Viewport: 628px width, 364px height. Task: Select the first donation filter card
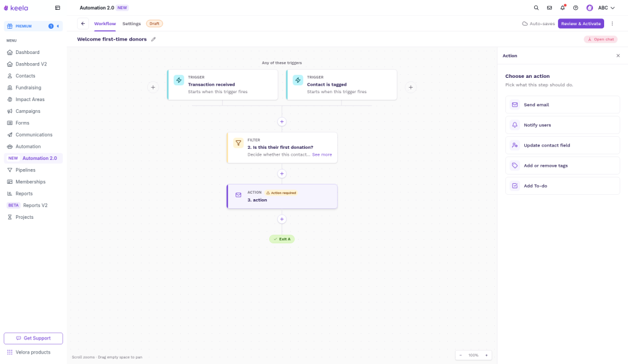282,148
